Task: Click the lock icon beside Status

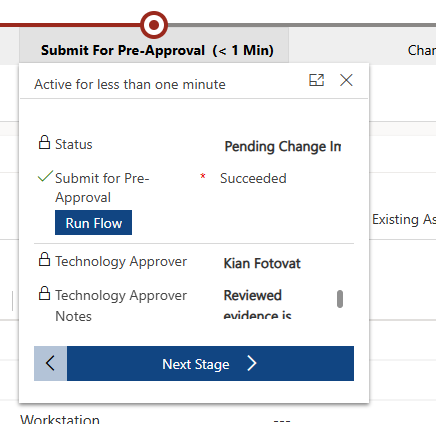Action: click(x=44, y=142)
